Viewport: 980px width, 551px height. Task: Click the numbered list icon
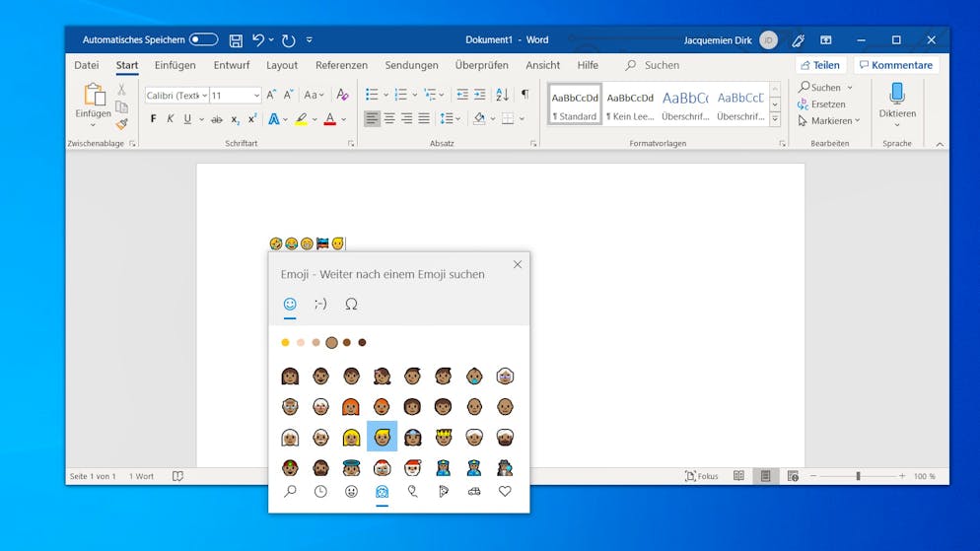coord(400,95)
